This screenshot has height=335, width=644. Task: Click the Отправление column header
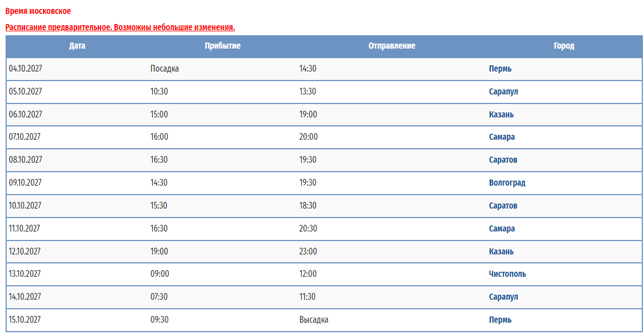pyautogui.click(x=392, y=46)
